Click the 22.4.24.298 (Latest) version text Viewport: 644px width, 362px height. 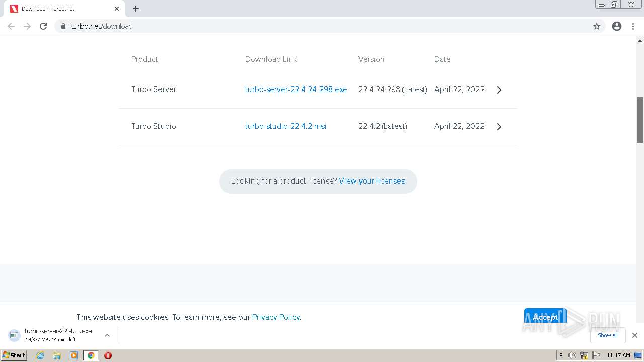point(392,89)
